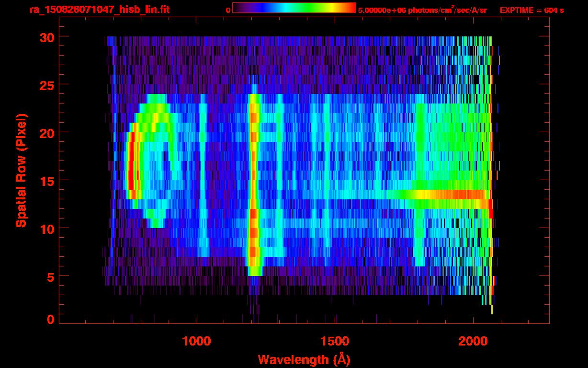Click the y-axis tick label 25

pos(46,85)
